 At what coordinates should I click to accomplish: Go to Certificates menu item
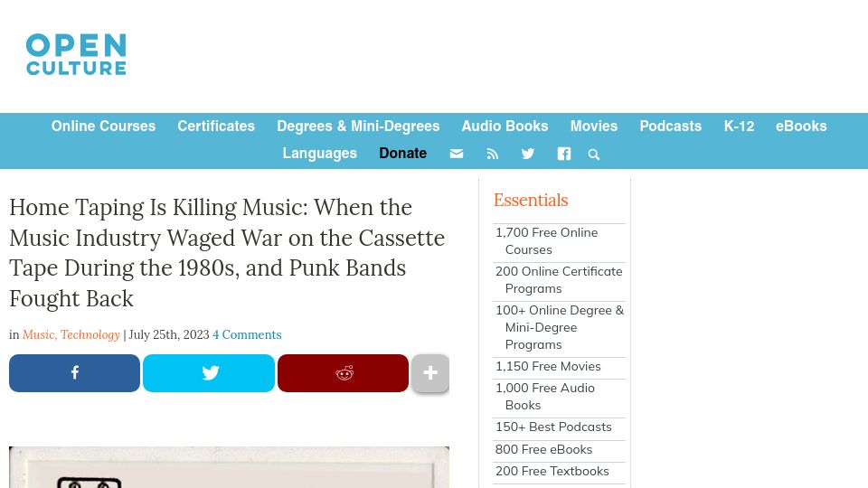[x=216, y=127]
